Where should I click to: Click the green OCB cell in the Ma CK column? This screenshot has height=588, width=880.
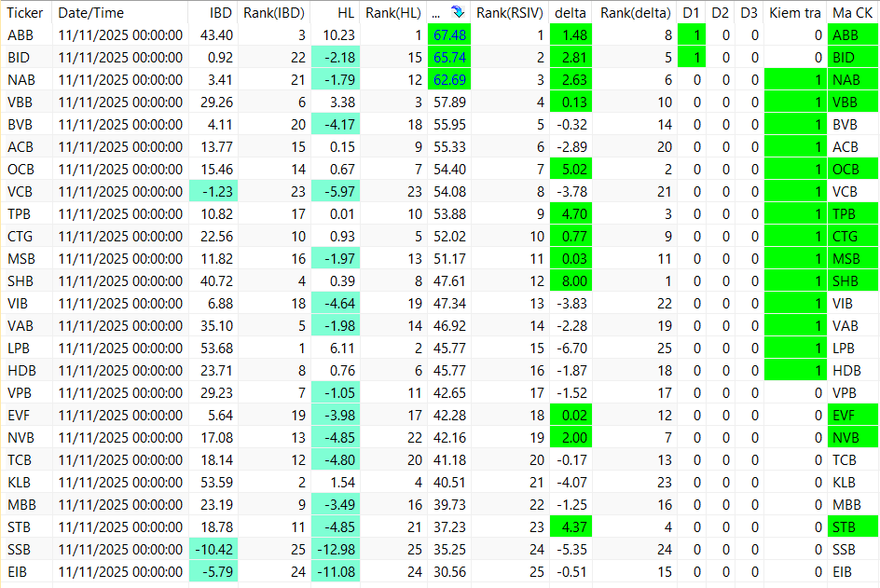pos(853,169)
